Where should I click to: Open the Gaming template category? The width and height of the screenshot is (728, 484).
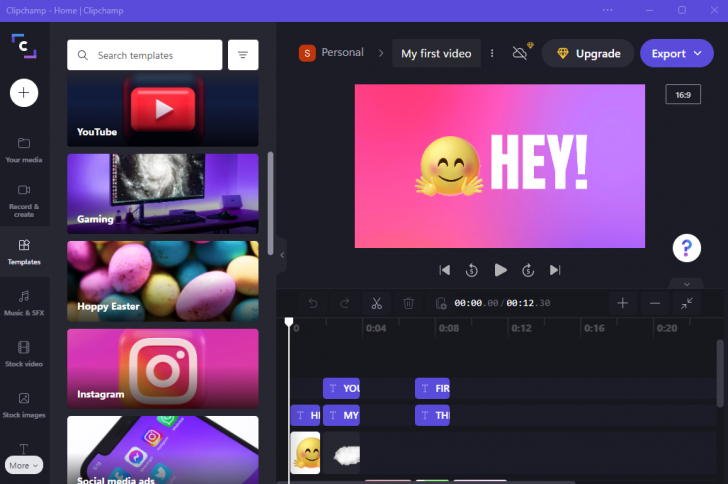[162, 194]
